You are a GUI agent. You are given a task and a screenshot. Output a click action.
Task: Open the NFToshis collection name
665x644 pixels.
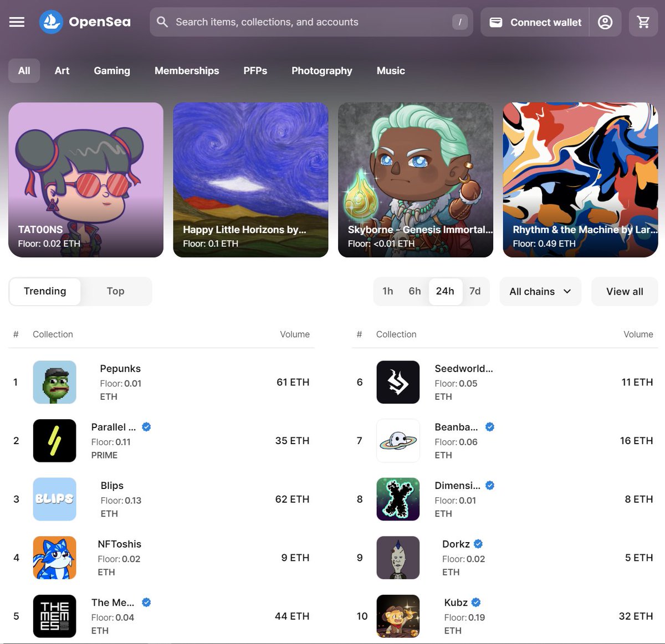(x=120, y=544)
